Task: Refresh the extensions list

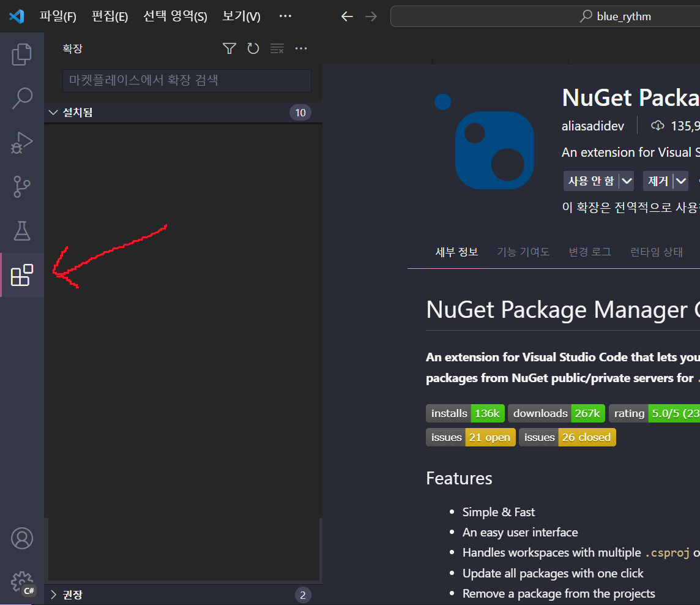Action: click(253, 48)
